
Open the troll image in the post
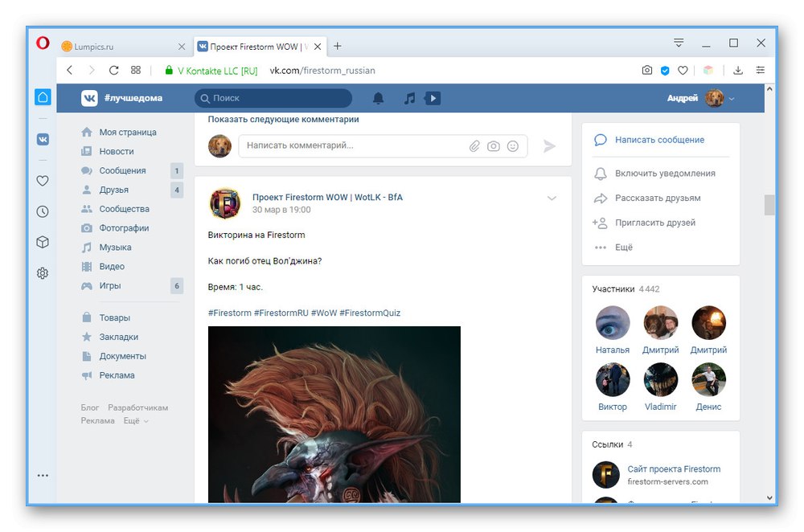[x=334, y=414]
